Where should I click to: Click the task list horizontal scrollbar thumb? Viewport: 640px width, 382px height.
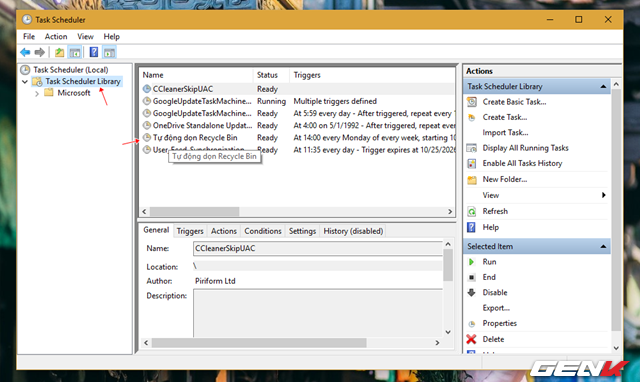[x=195, y=211]
